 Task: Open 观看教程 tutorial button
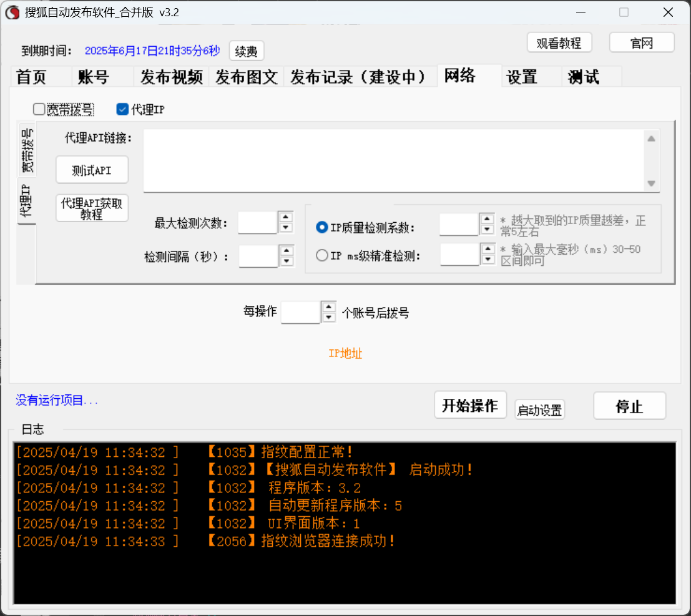[x=559, y=42]
